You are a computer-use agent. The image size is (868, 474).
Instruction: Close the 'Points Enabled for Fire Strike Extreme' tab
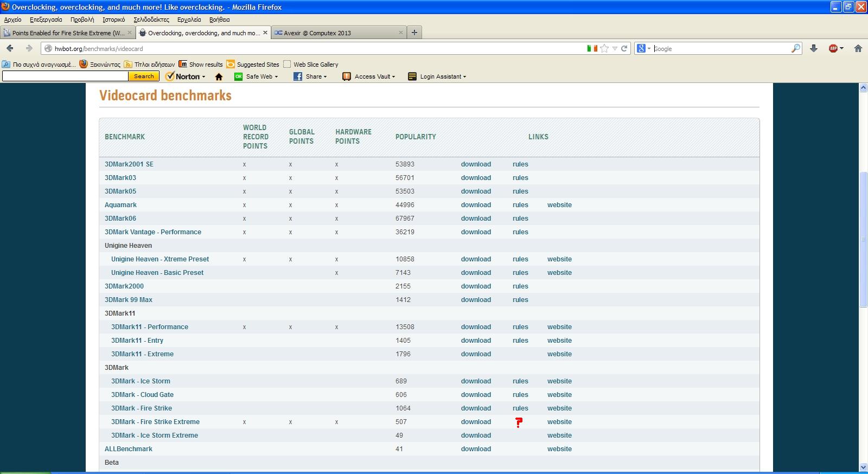click(130, 33)
